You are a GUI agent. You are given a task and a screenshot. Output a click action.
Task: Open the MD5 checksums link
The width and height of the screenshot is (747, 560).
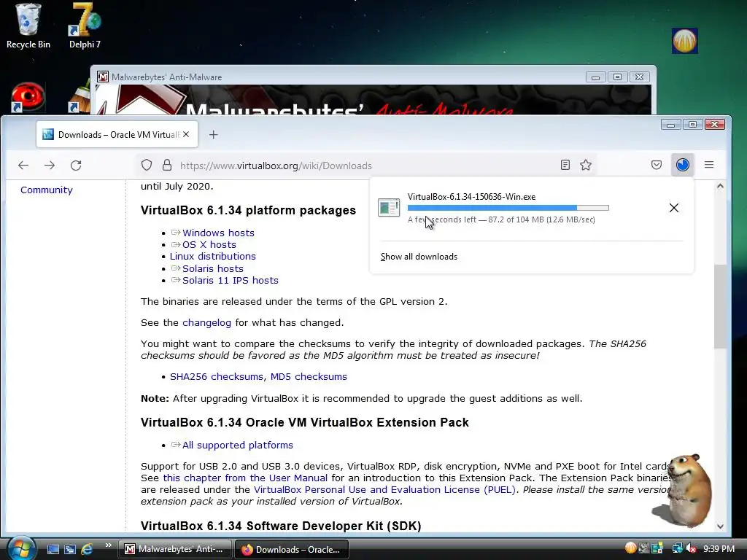[309, 376]
